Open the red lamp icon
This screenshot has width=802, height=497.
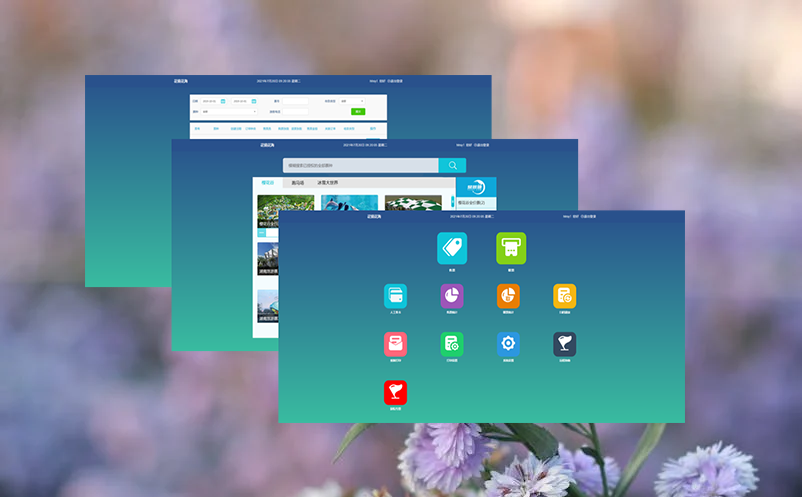click(395, 392)
